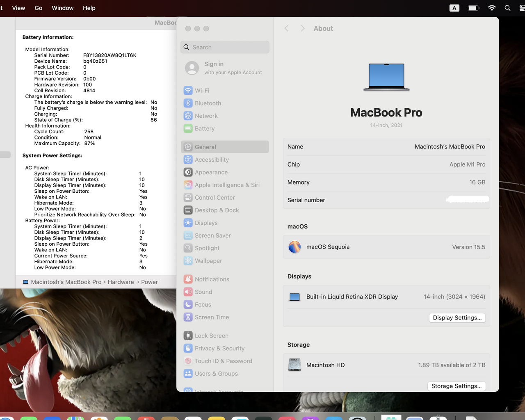Click the Name row Macintosh's MacBook Pro
This screenshot has width=525, height=420.
[x=386, y=147]
